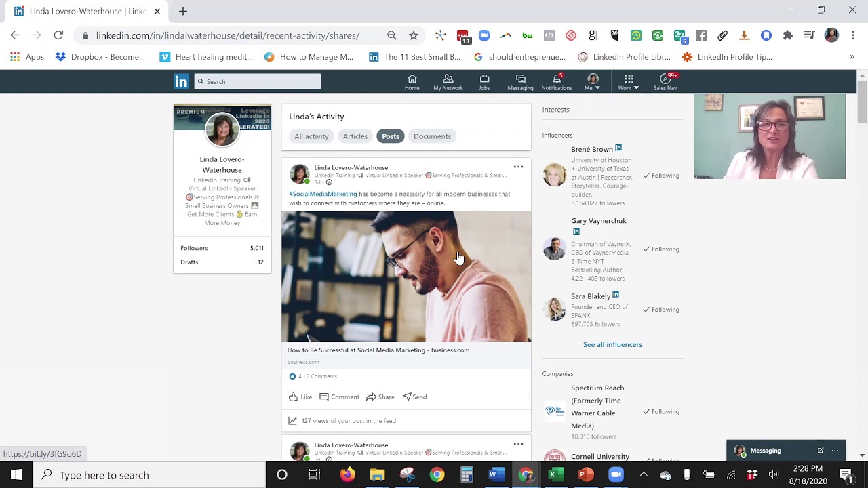Click the LinkedIn logo

[181, 81]
